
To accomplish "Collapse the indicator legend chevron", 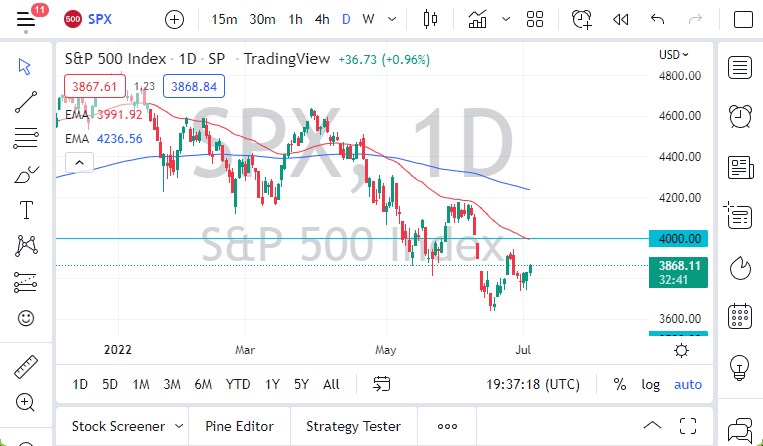I will pyautogui.click(x=79, y=161).
